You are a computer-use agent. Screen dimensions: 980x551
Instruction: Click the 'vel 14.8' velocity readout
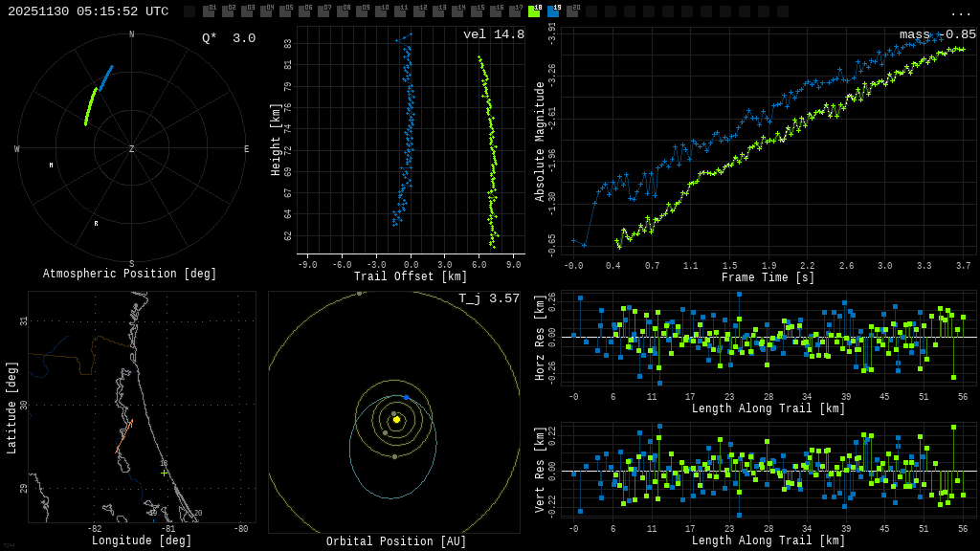pyautogui.click(x=494, y=35)
